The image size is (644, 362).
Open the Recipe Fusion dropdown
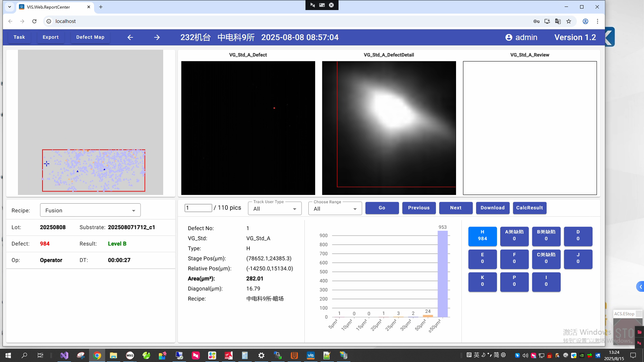click(90, 210)
